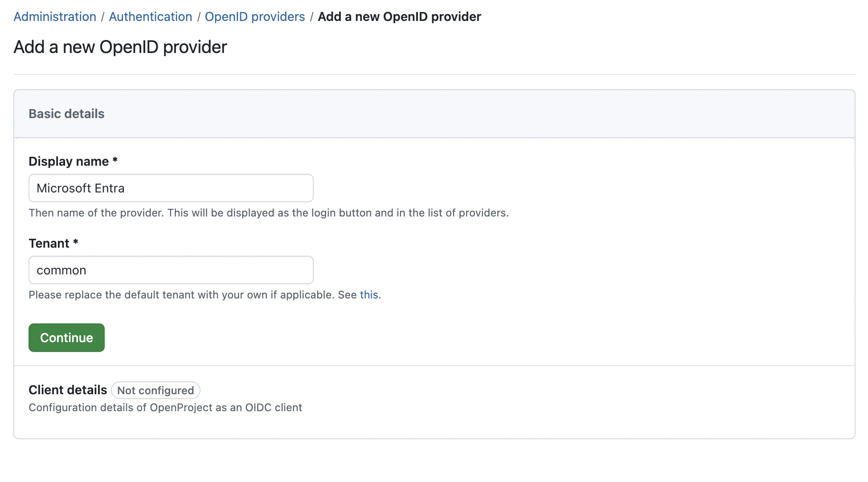Click the Display name input field

pyautogui.click(x=171, y=188)
